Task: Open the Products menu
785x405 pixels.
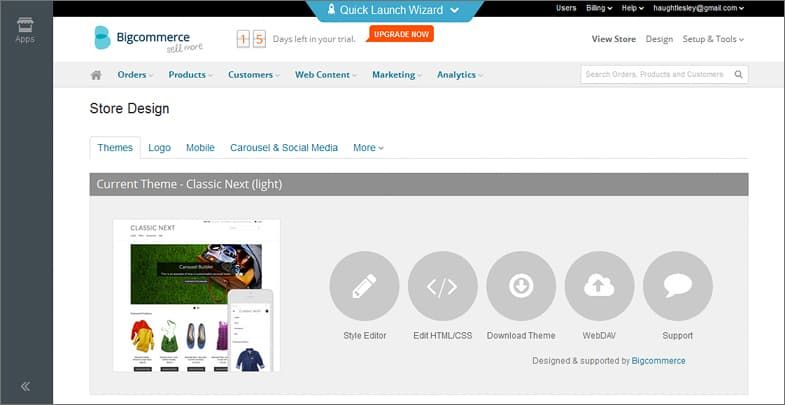Action: (x=190, y=75)
